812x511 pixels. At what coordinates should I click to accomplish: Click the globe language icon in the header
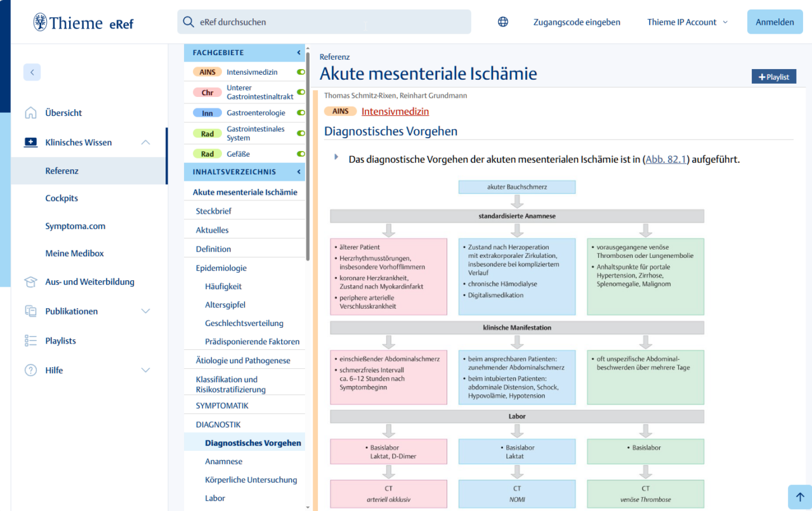(503, 22)
